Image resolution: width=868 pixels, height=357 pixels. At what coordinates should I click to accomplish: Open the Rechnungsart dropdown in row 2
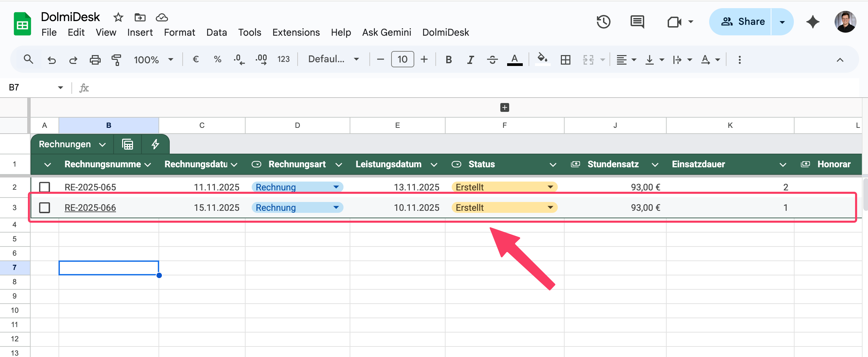coord(336,187)
